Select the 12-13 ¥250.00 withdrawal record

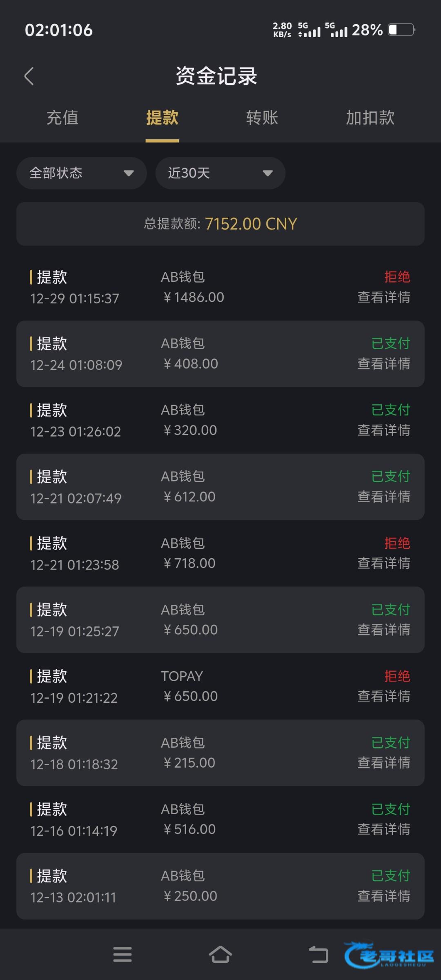[220, 886]
